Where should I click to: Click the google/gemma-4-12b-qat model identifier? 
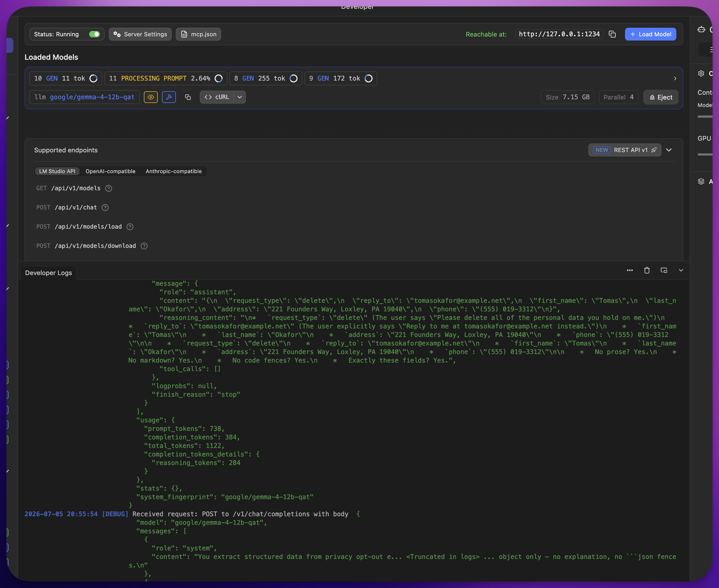(92, 97)
